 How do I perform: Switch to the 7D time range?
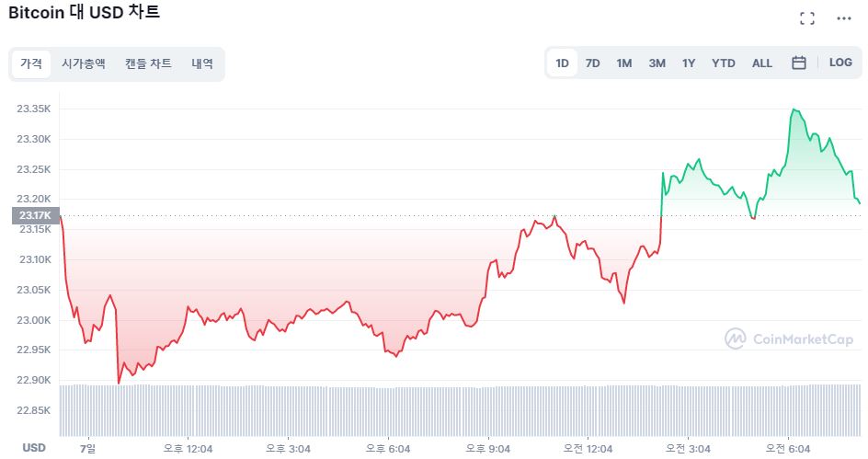coord(593,63)
